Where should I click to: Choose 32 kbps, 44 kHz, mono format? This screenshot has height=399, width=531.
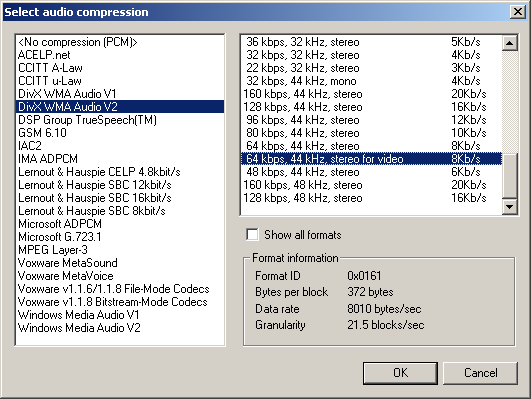[371, 81]
